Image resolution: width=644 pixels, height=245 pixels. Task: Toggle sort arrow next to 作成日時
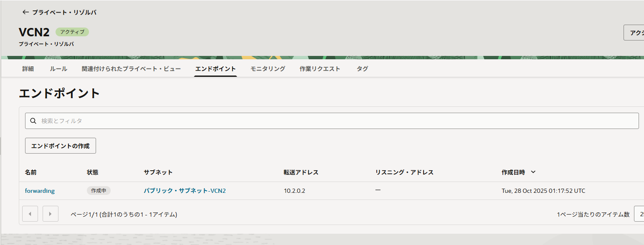click(x=533, y=172)
